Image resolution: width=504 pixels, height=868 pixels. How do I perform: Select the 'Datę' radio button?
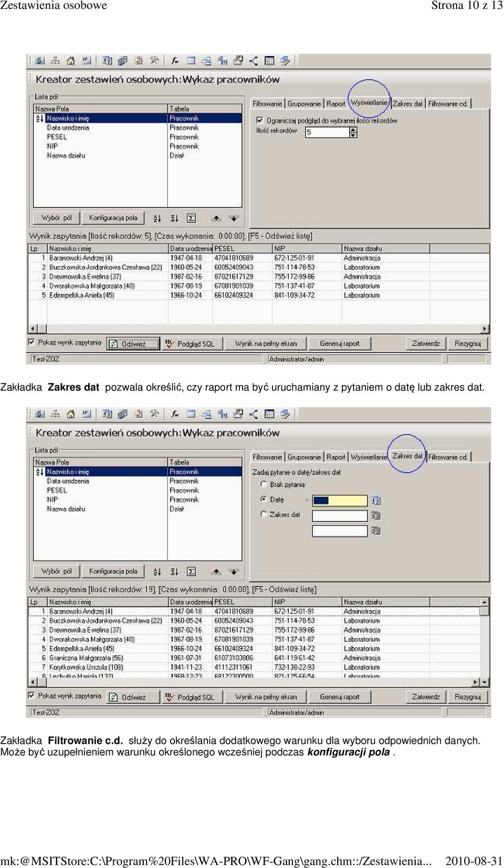pyautogui.click(x=264, y=500)
